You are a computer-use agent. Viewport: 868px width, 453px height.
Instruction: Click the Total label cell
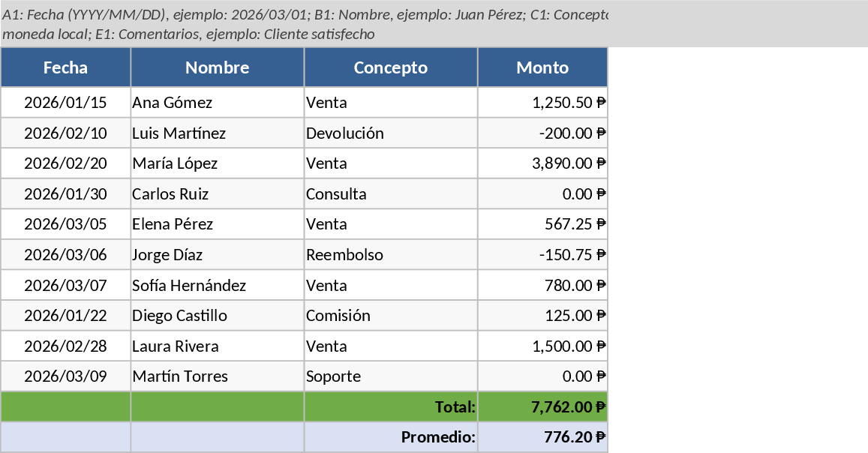coord(390,407)
